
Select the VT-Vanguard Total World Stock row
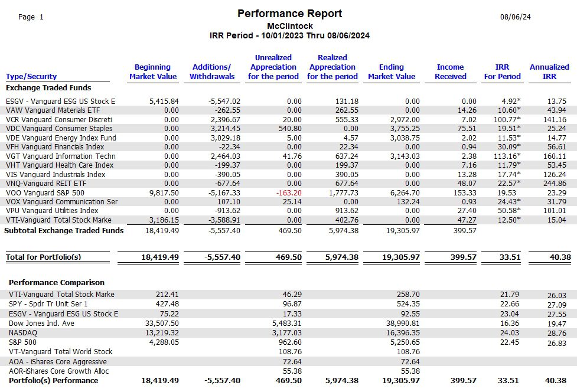pos(288,352)
